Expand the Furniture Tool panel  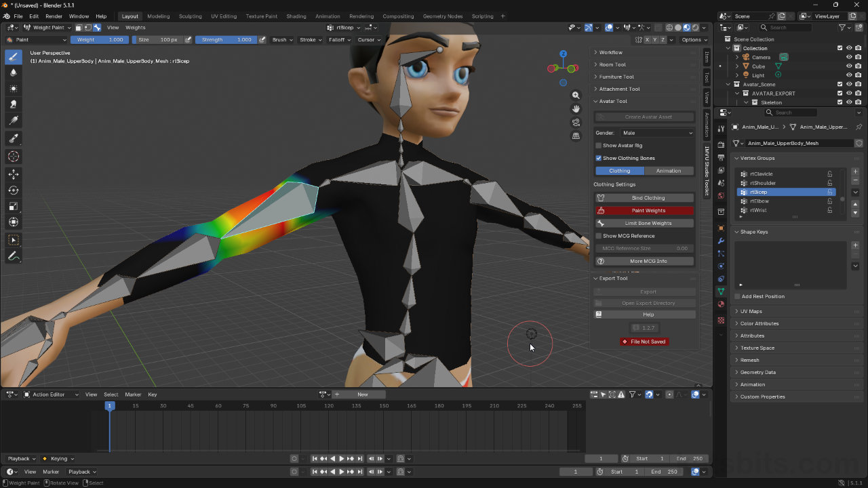pyautogui.click(x=644, y=77)
